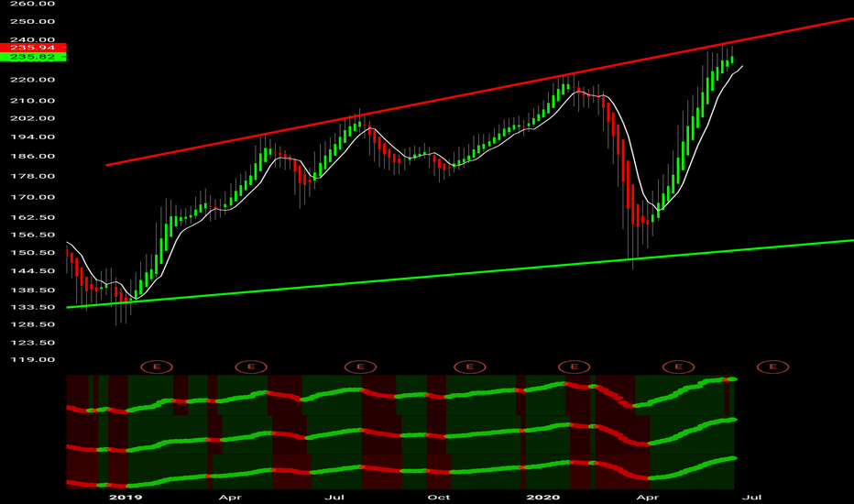This screenshot has height=504, width=854.
Task: Click the Oct date axis label
Action: 439,497
